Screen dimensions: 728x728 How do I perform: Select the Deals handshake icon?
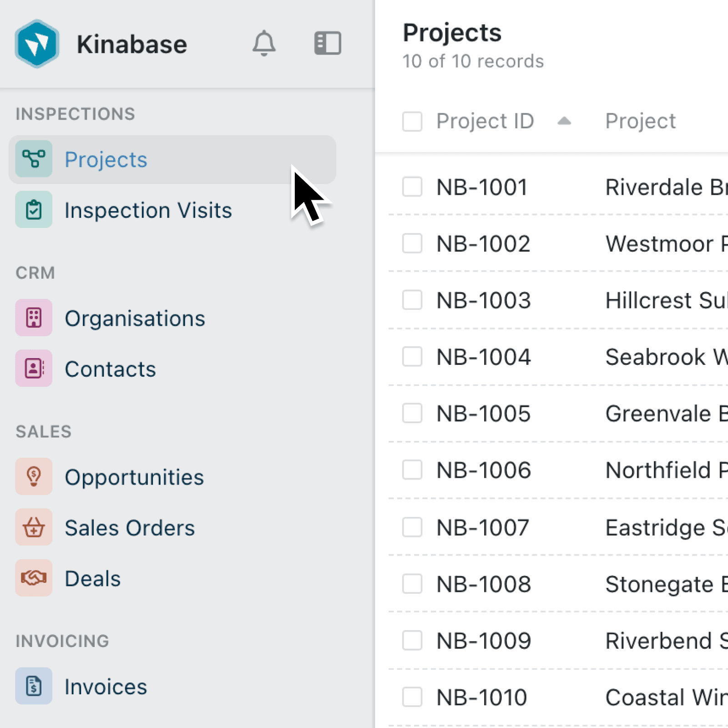pyautogui.click(x=33, y=578)
